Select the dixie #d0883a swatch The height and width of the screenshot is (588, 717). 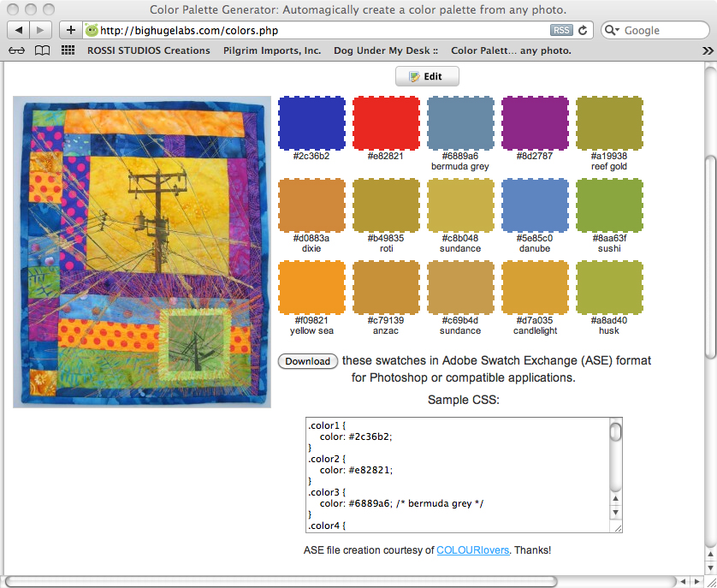pos(311,205)
